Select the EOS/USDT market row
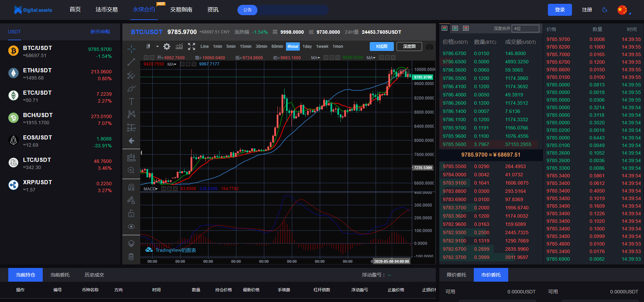This screenshot has height=302, width=644. [x=60, y=141]
